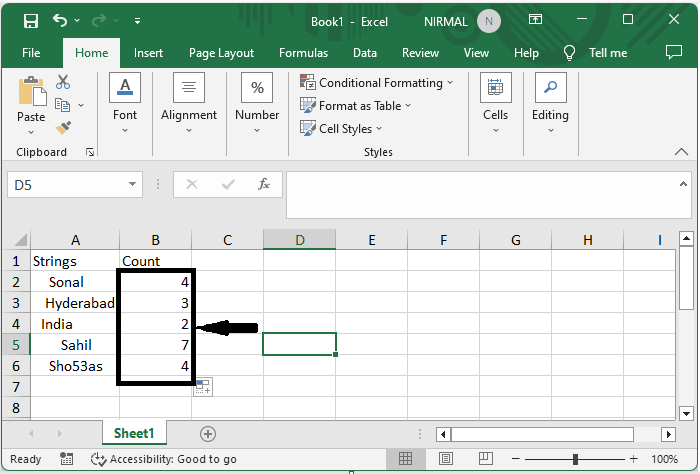Click the Format Painter brush icon
This screenshot has height=474, width=700.
pos(63,127)
